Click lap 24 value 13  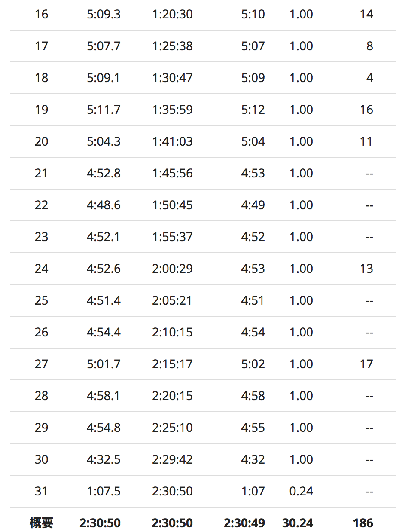pyautogui.click(x=366, y=269)
